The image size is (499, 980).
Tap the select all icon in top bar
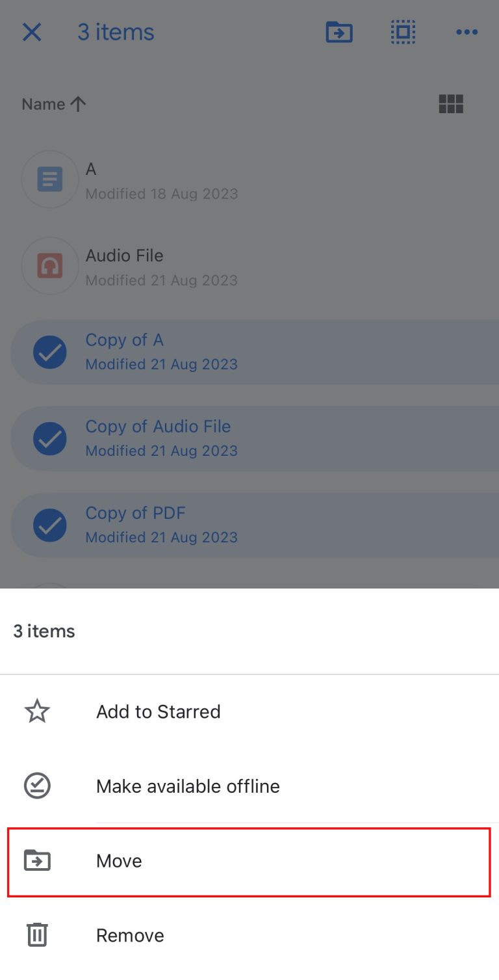point(403,32)
